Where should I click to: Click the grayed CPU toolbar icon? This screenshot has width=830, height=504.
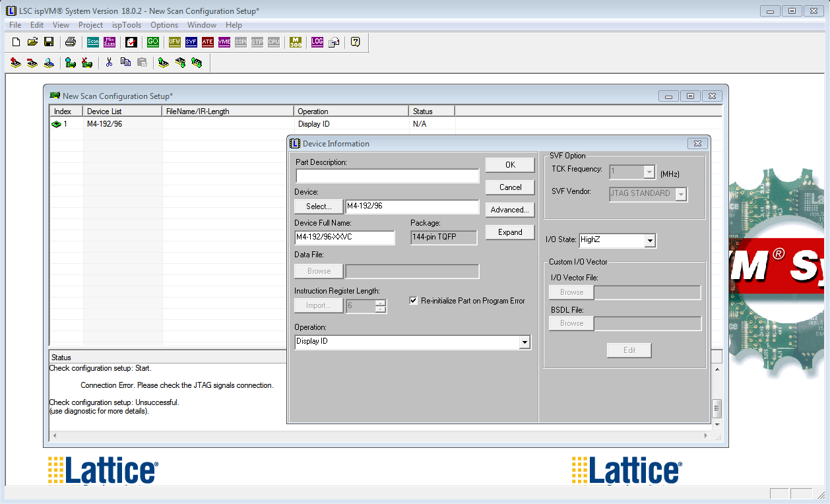point(274,42)
